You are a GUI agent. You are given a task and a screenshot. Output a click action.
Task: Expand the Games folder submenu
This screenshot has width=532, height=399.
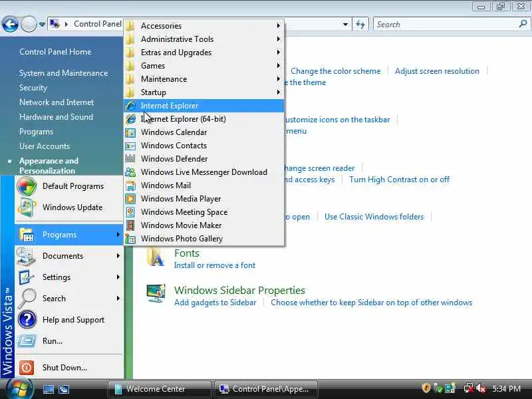point(204,65)
